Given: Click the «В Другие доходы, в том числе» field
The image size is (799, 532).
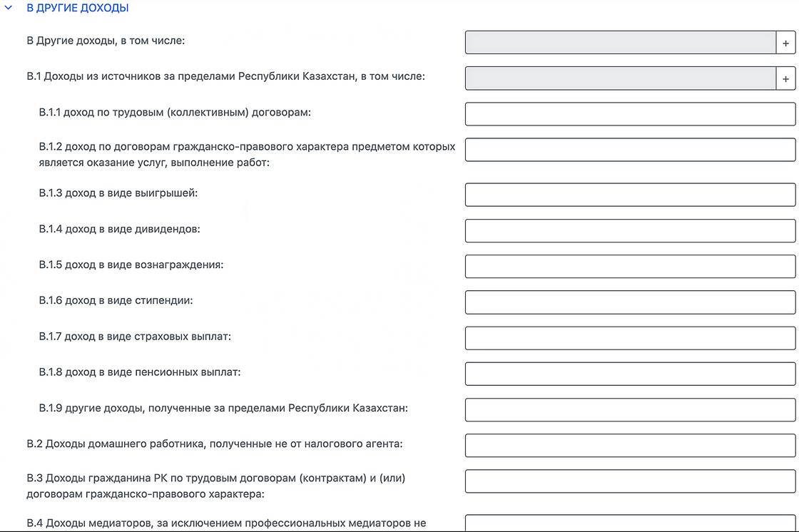Looking at the screenshot, I should pos(621,42).
